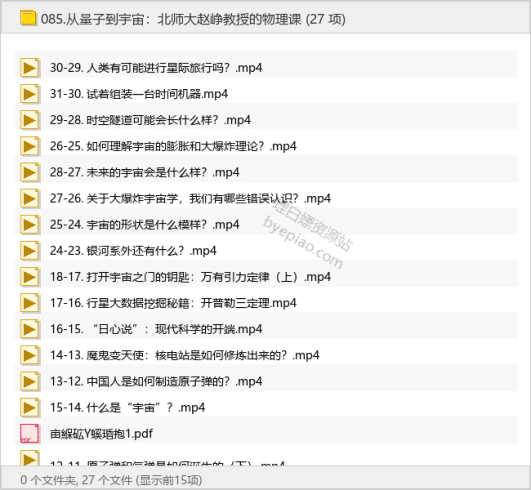Click video icon for 15-14 什么是宇宙
531x490 pixels.
click(x=29, y=407)
